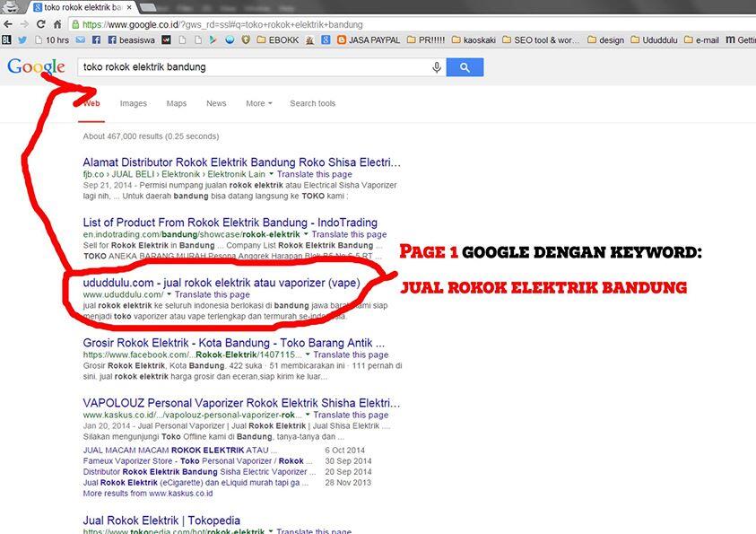Click the blue magnifier search button

(x=465, y=67)
